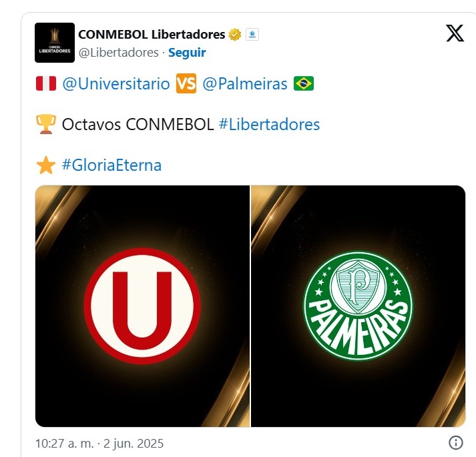This screenshot has height=457, width=476.
Task: Follow the account via Seguir
Action: click(187, 53)
